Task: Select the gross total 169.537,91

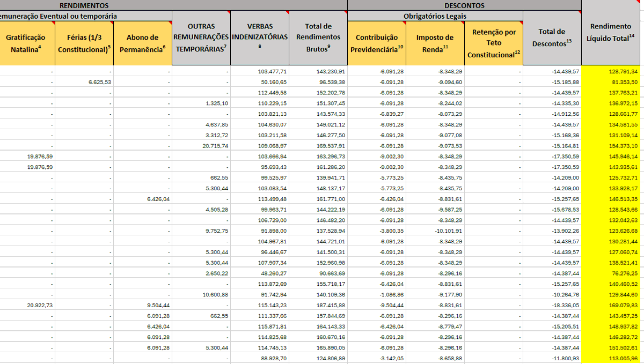Action: click(318, 146)
